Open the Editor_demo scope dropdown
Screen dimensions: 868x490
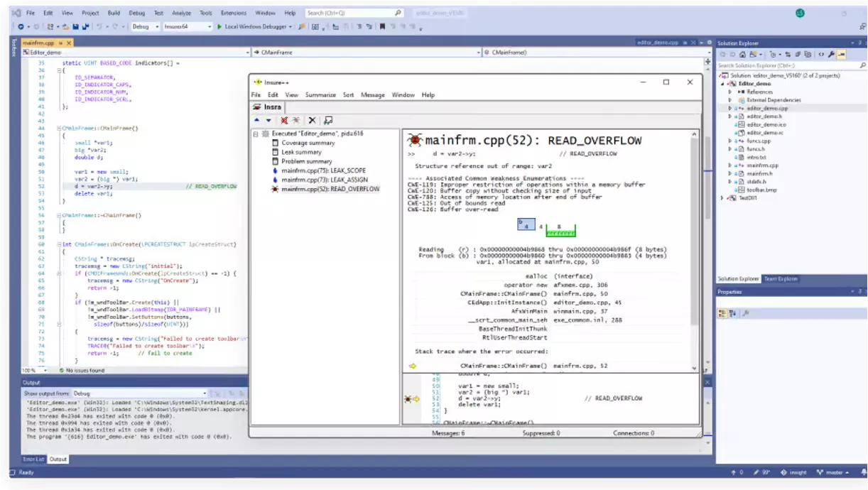[x=134, y=53]
